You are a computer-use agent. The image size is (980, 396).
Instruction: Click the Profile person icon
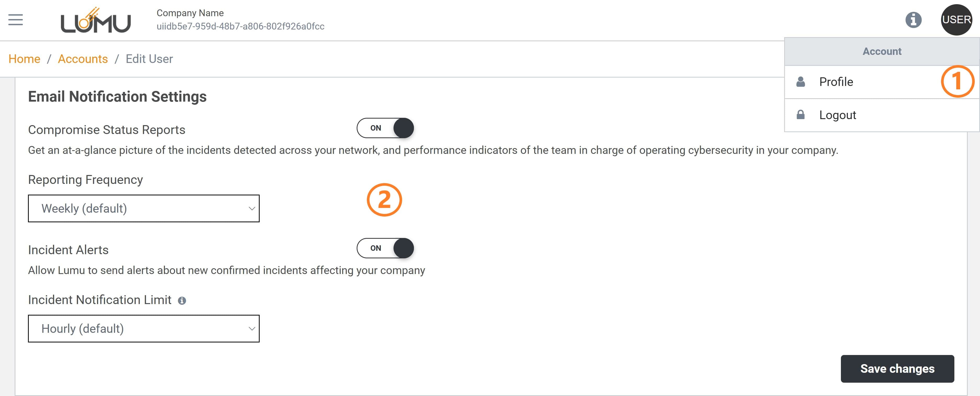801,81
